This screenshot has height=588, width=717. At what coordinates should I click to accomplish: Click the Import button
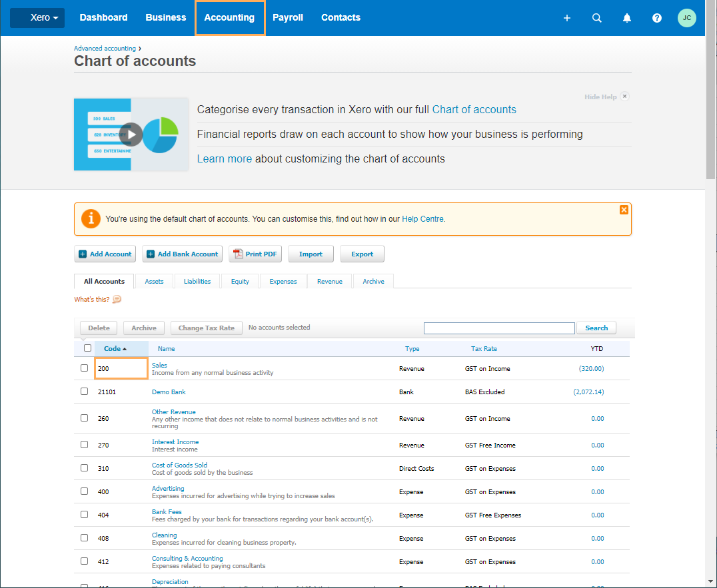coord(311,254)
